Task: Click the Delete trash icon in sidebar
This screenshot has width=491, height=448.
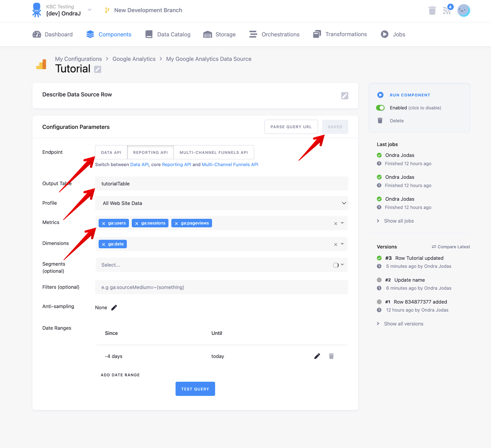Action: coord(380,121)
